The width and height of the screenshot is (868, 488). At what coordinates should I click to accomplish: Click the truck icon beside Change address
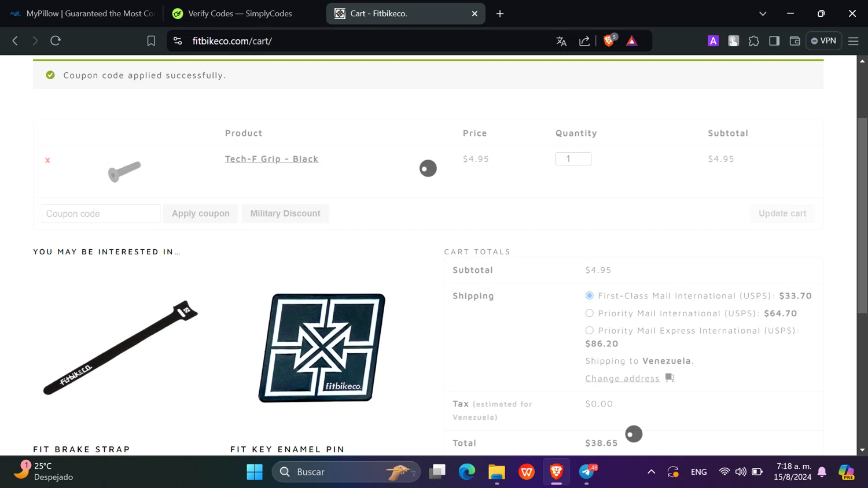[670, 378]
